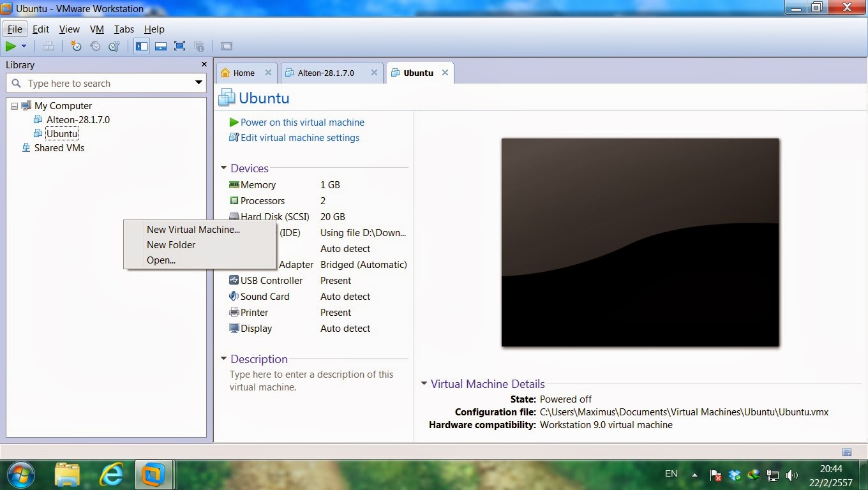Screen dimensions: 868x490
Task: Open the VM menu
Action: point(97,29)
